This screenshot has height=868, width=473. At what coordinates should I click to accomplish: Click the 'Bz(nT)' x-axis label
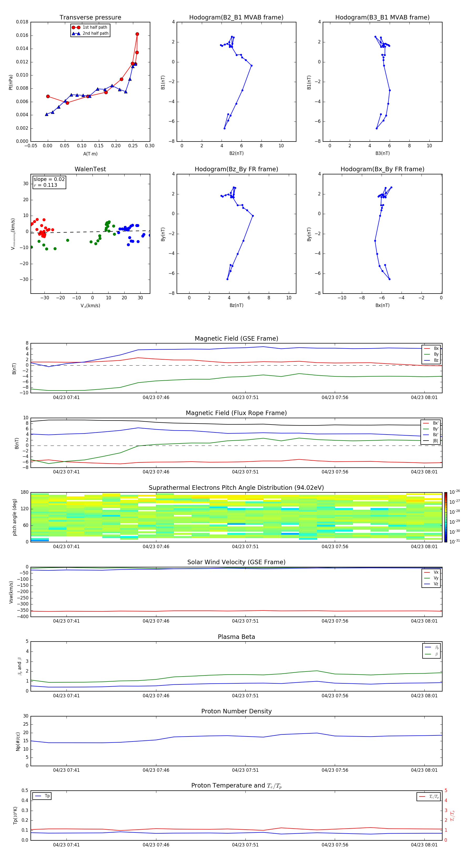pos(236,305)
